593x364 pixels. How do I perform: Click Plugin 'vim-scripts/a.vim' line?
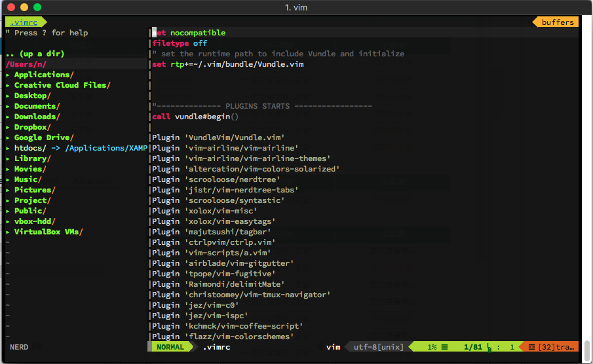click(x=212, y=253)
